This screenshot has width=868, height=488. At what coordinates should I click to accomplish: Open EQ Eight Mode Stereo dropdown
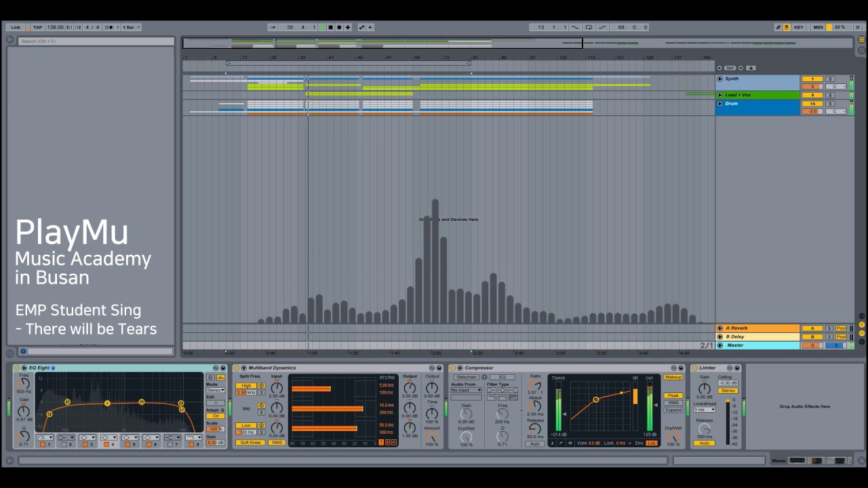216,390
